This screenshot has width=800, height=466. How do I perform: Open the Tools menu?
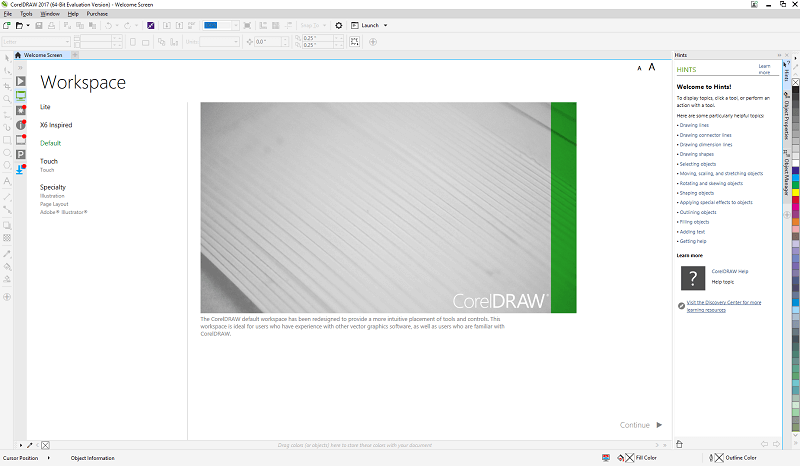coord(26,14)
